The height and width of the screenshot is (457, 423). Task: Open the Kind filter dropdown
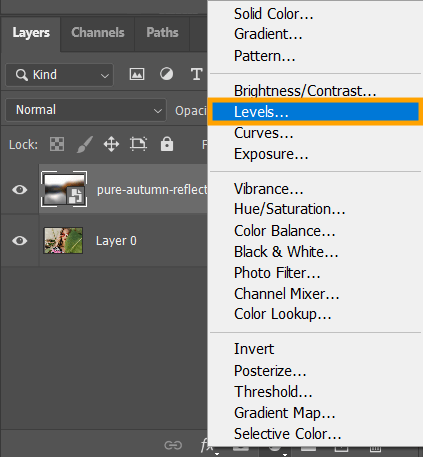point(59,75)
